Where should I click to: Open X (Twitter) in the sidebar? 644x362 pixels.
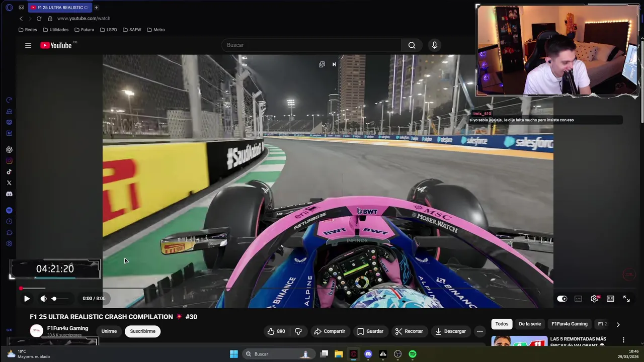click(x=9, y=183)
